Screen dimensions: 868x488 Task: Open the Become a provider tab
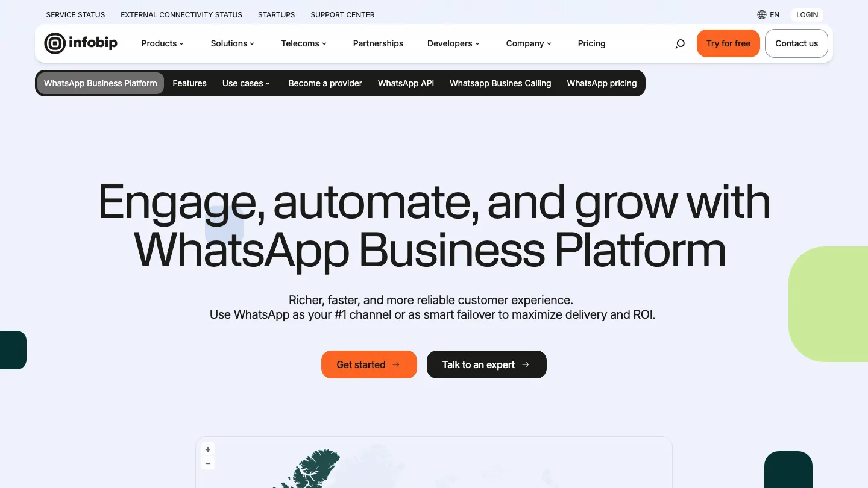point(325,83)
